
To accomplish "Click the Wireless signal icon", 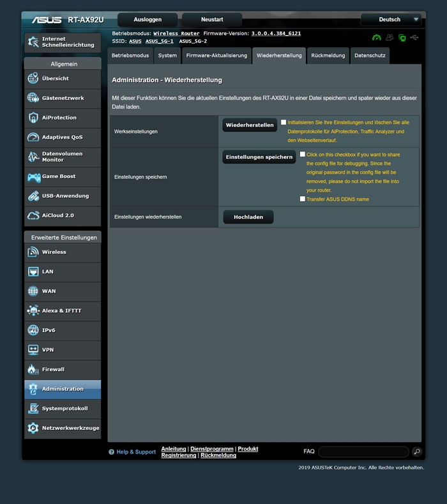I will (33, 252).
